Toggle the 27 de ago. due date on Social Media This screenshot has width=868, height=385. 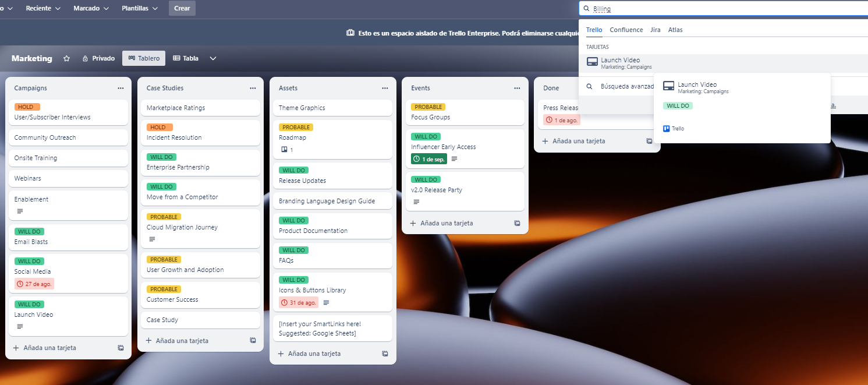(34, 284)
